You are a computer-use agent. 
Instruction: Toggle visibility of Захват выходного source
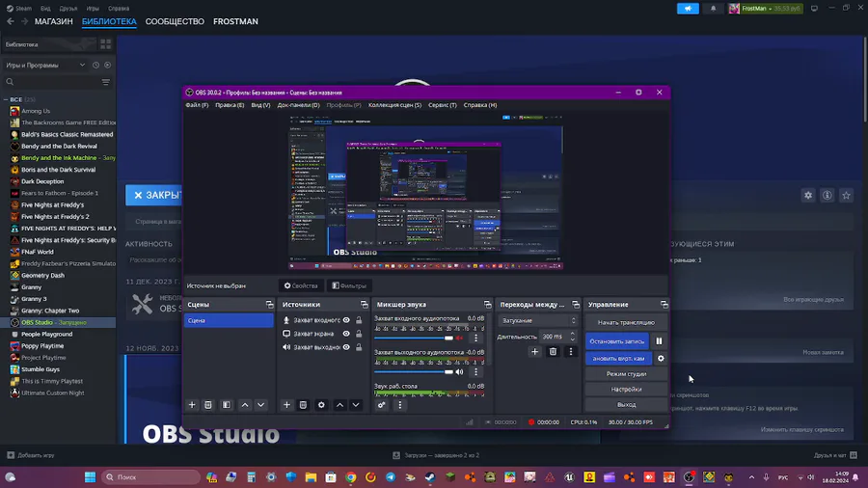[346, 347]
